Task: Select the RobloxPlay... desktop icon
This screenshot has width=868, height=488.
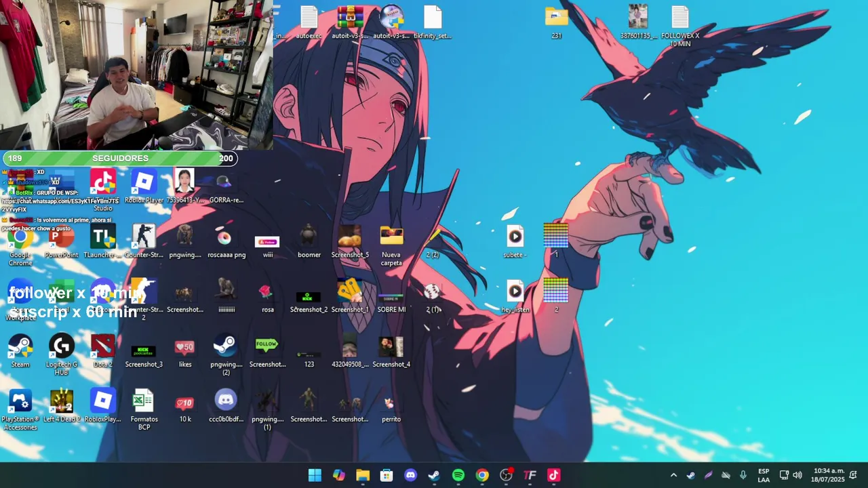Action: [103, 406]
